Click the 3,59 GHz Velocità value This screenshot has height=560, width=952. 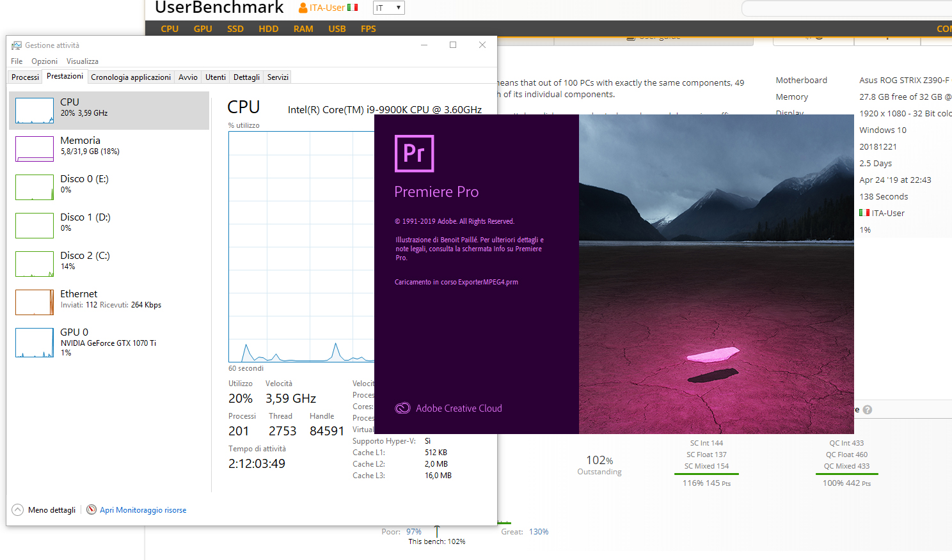(291, 399)
